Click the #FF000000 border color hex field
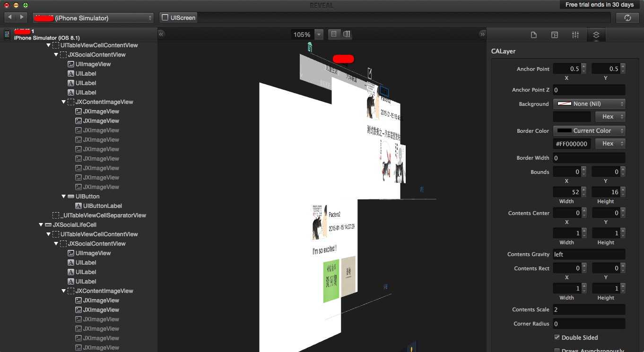 (572, 144)
